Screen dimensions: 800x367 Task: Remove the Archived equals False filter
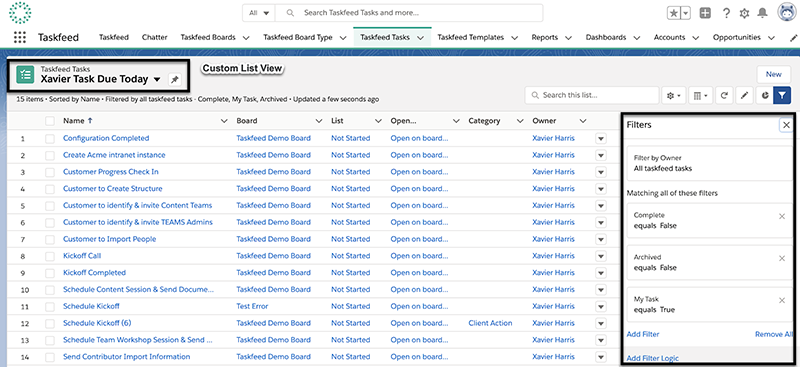pyautogui.click(x=782, y=258)
